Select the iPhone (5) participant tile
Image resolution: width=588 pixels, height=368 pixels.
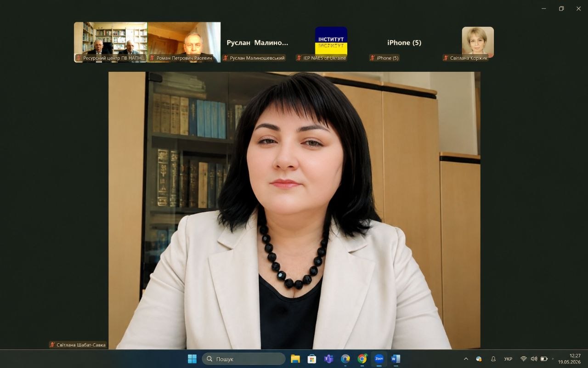[x=404, y=42]
